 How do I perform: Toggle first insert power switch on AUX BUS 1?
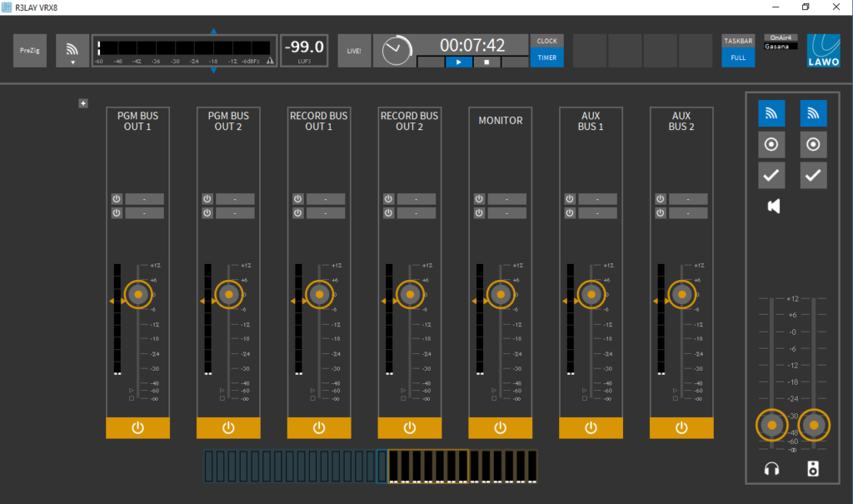coord(570,199)
